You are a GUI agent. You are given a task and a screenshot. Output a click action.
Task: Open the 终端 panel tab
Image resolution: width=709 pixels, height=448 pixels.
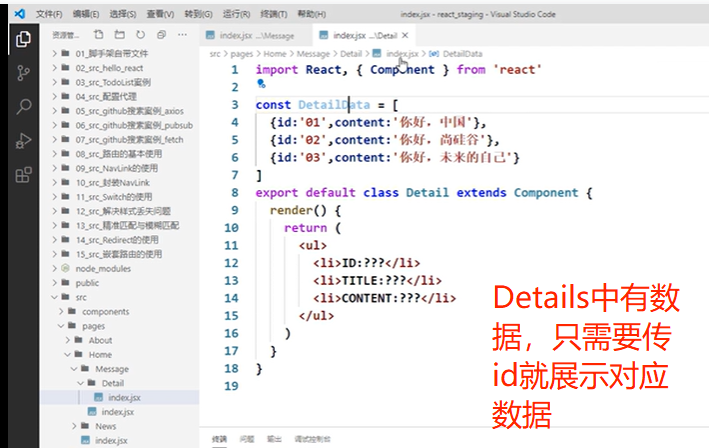coord(219,439)
